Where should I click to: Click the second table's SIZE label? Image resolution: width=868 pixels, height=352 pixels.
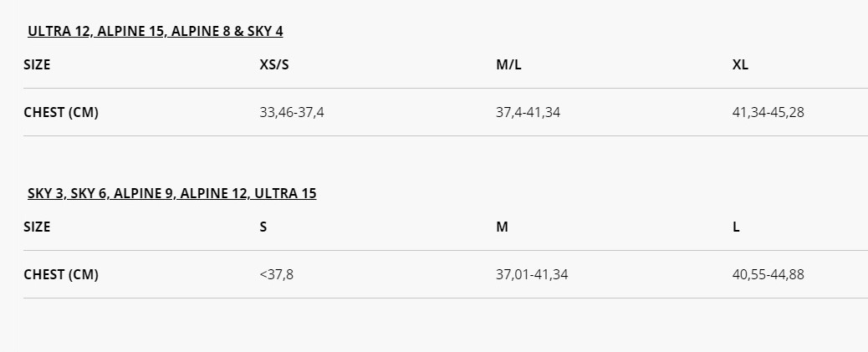pos(37,227)
